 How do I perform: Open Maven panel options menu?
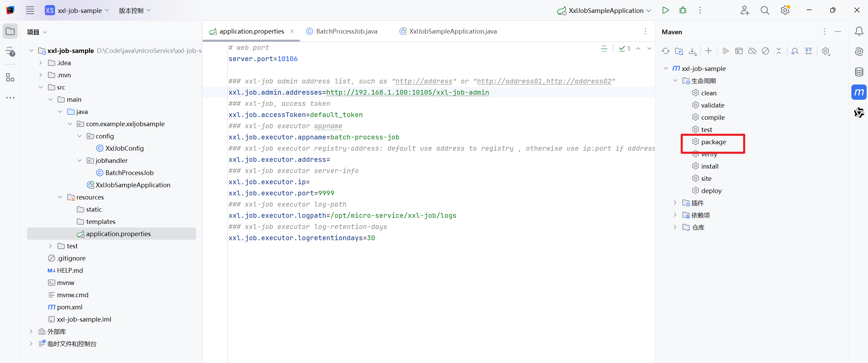[x=825, y=32]
